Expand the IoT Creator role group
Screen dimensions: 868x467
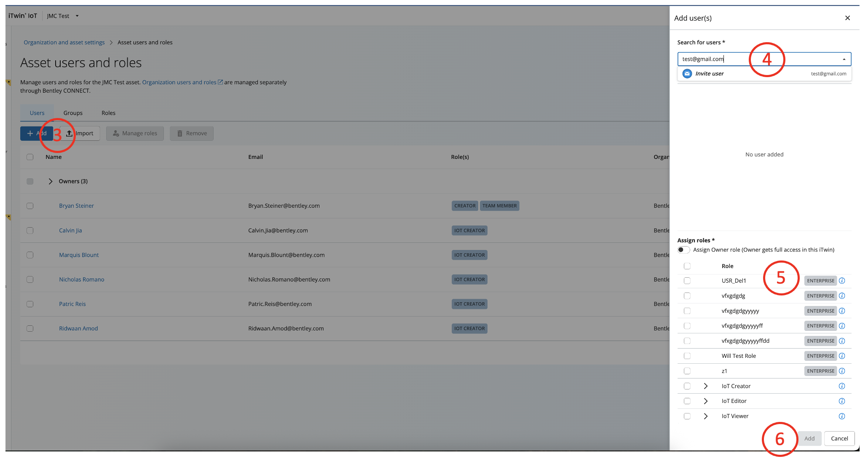(705, 386)
